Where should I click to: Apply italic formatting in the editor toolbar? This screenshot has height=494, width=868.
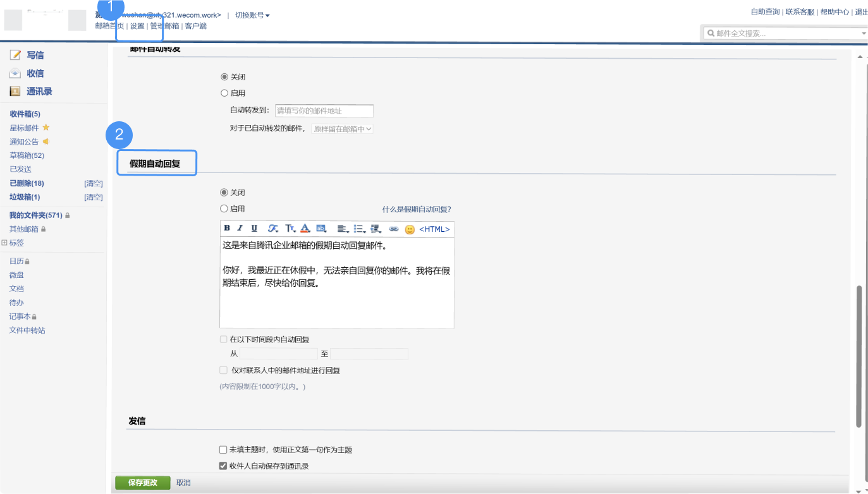[239, 229]
